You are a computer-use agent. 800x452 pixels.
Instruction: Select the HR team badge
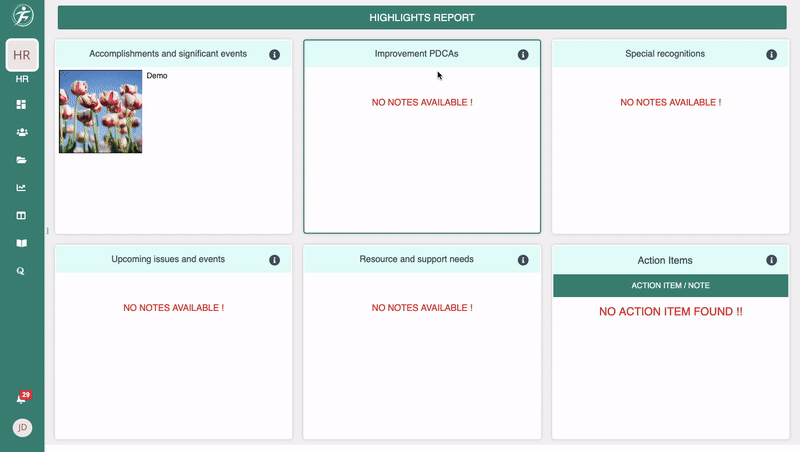[22, 55]
